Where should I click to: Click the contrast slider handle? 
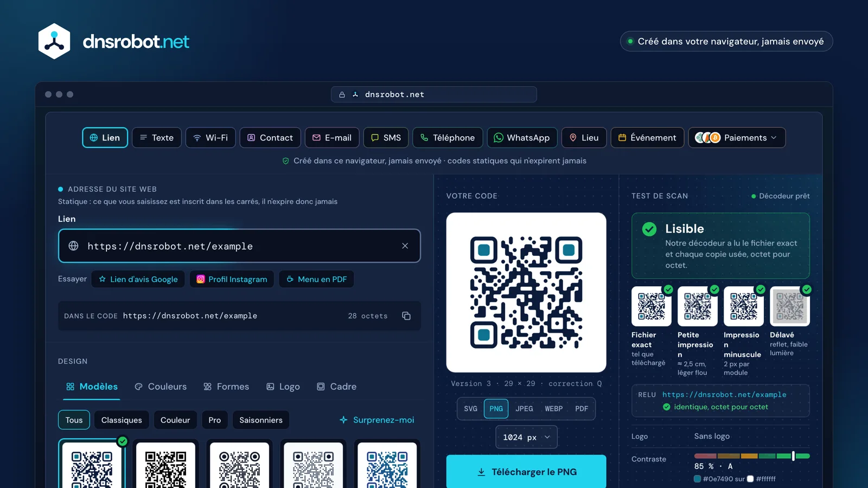(x=793, y=456)
